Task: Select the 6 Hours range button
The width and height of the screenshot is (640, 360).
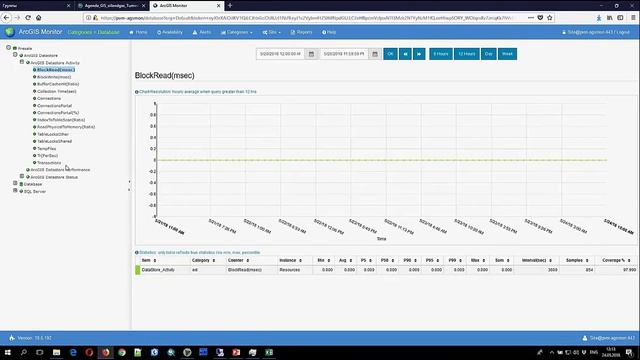Action: click(x=441, y=54)
